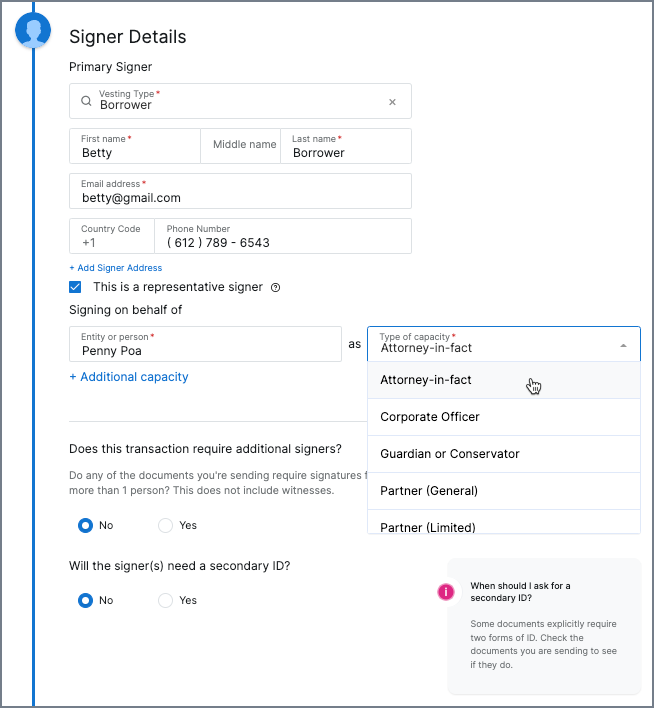This screenshot has width=654, height=708.
Task: Open the Type of capacity combo box
Action: point(504,344)
